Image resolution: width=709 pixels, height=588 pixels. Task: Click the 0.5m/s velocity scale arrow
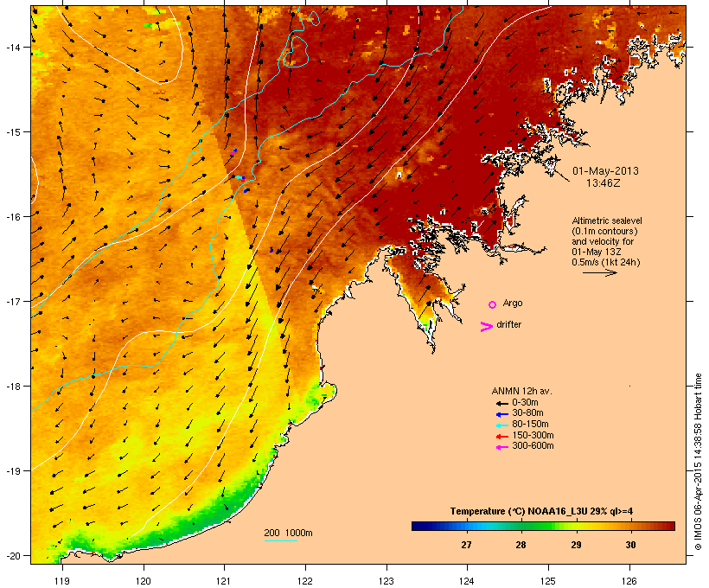599,272
